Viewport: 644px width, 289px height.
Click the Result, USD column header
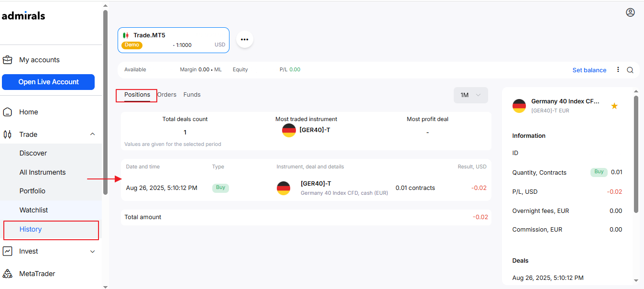click(472, 167)
